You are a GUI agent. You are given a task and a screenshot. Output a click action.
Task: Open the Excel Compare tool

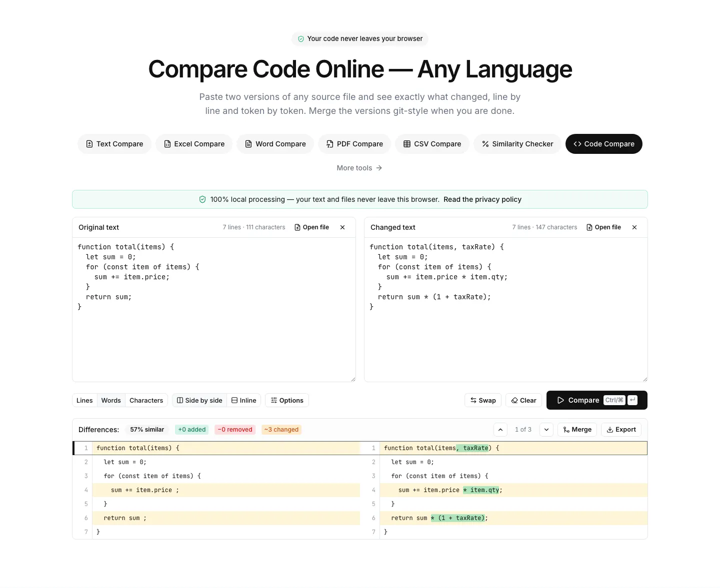point(194,144)
